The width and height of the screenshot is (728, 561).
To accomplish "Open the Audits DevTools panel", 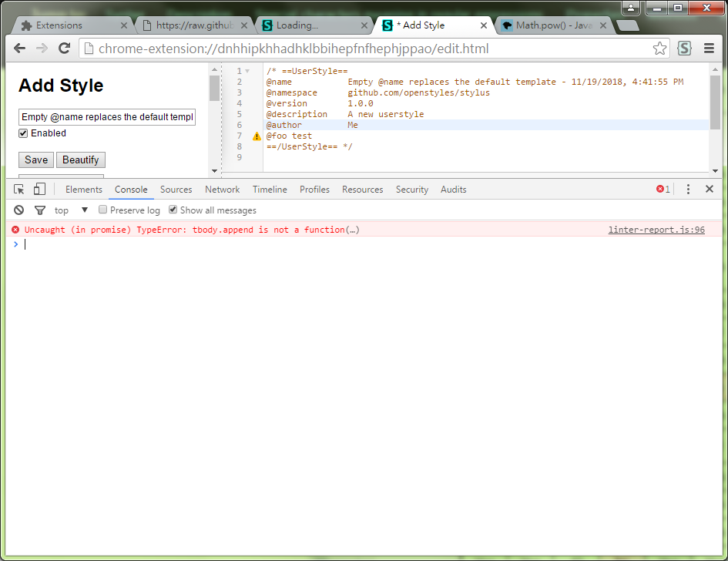I will point(453,190).
